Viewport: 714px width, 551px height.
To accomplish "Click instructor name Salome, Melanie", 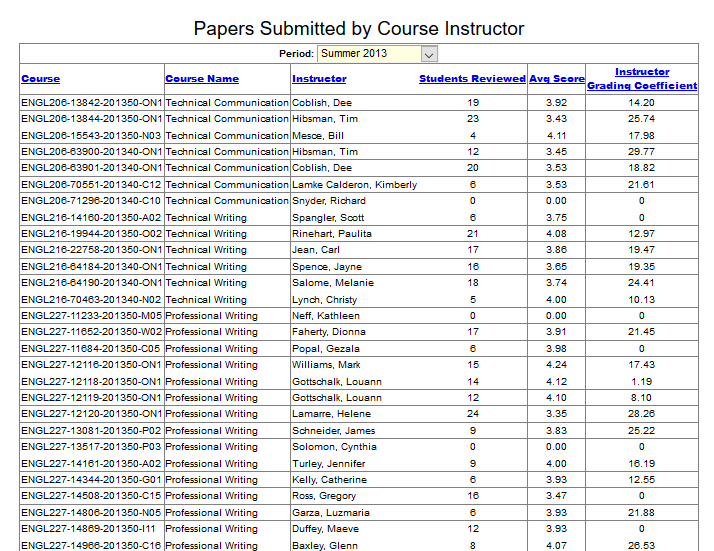I will pyautogui.click(x=333, y=283).
